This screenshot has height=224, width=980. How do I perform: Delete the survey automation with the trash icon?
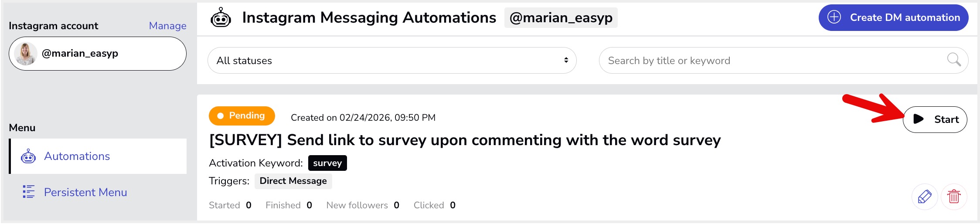click(954, 197)
